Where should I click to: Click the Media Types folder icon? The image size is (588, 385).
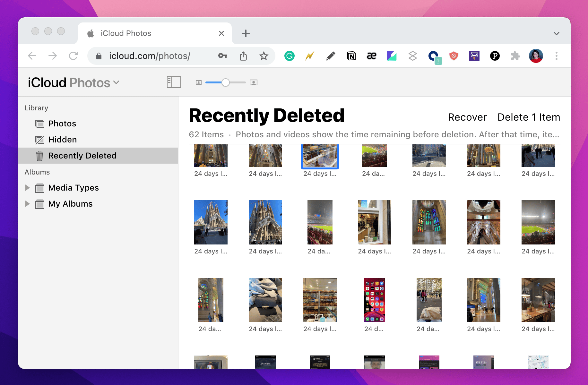(x=39, y=188)
